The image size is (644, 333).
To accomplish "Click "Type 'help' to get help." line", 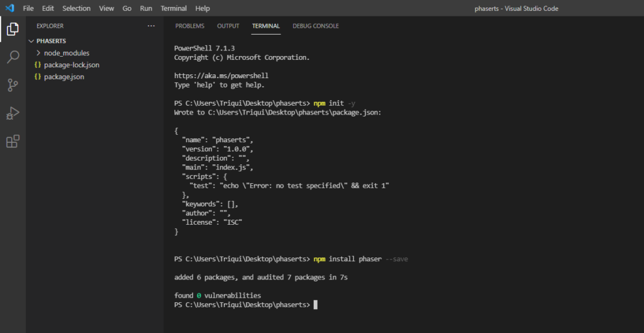I will tap(219, 86).
